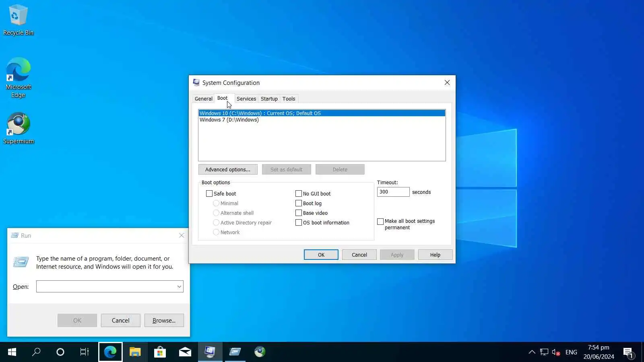Launch Edge from the taskbar
Viewport: 644px width, 362px height.
click(110, 352)
